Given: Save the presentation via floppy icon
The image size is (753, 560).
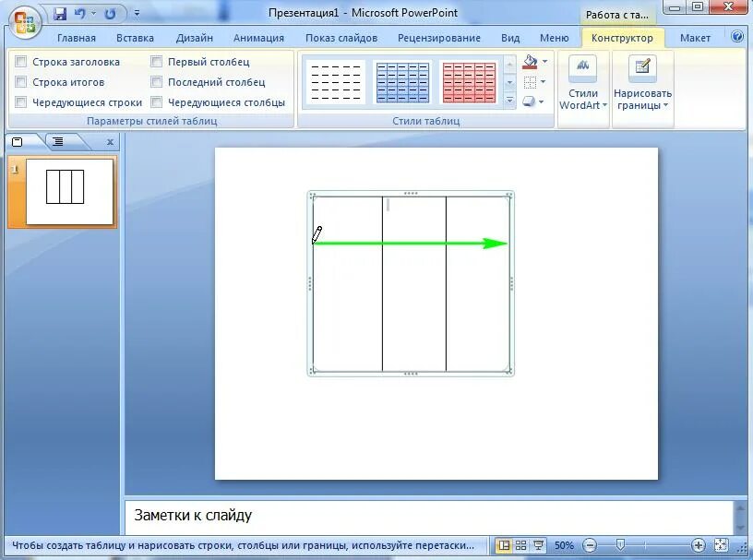Looking at the screenshot, I should click(60, 14).
